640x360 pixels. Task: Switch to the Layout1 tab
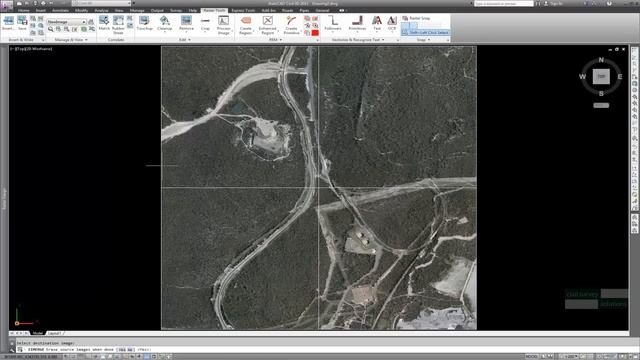point(54,333)
